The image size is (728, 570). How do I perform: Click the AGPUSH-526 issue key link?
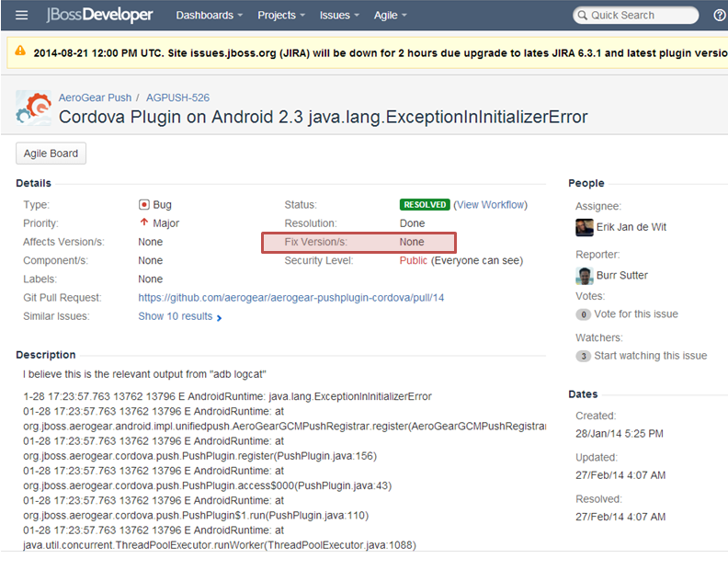177,97
